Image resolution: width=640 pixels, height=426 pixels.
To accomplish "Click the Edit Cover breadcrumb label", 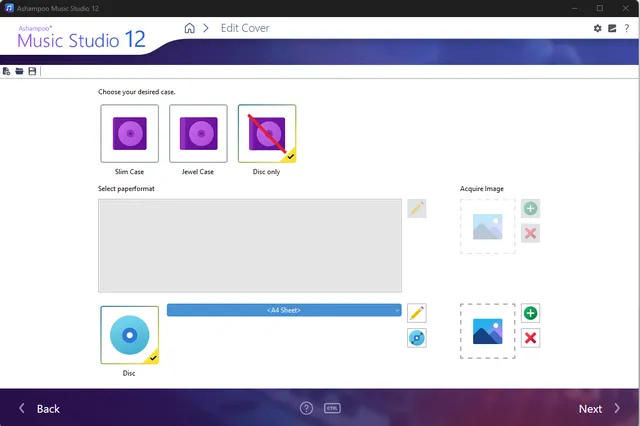I will tap(245, 28).
